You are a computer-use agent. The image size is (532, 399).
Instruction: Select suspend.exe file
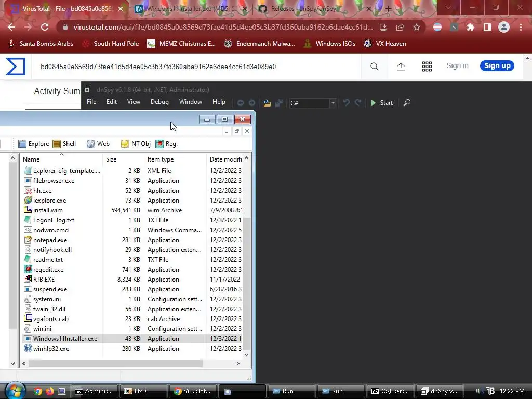(50, 289)
